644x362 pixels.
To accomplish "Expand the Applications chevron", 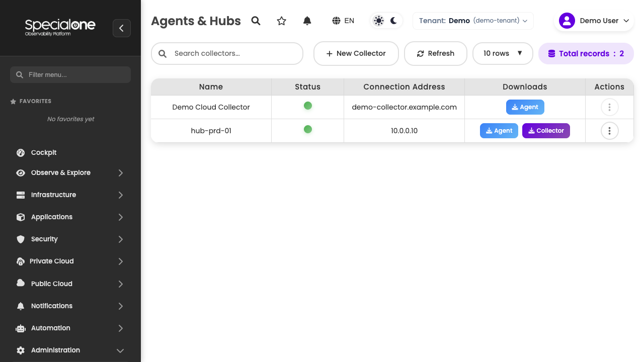I will 121,217.
